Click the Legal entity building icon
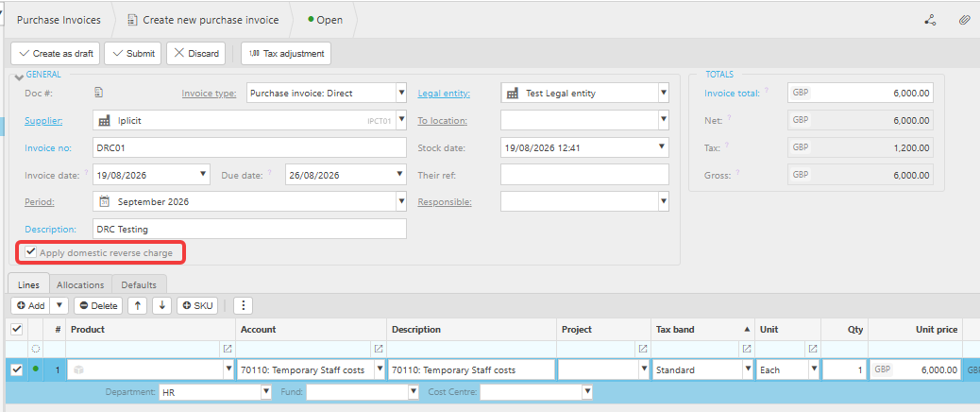 click(513, 94)
